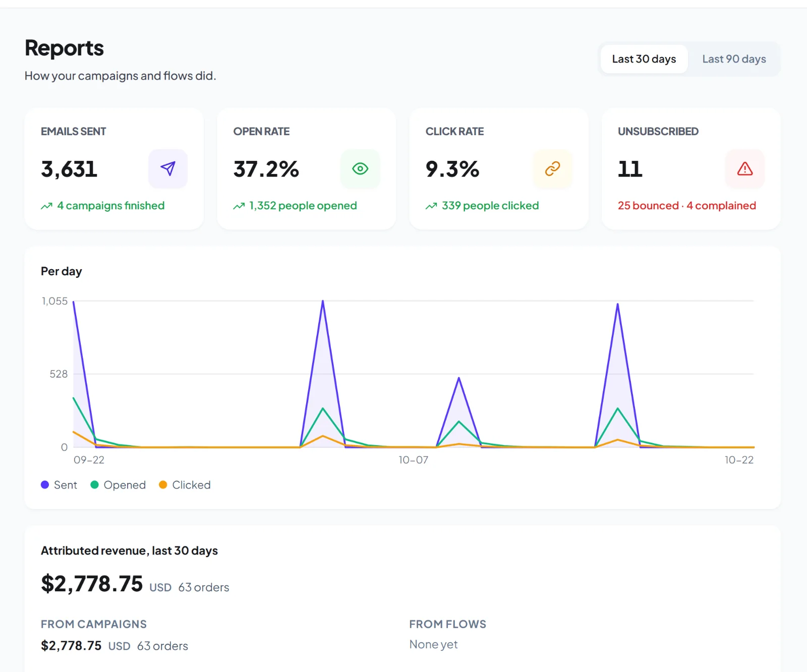Click the warning triangle icon in Unsubscribed
The width and height of the screenshot is (807, 672).
[x=745, y=168]
